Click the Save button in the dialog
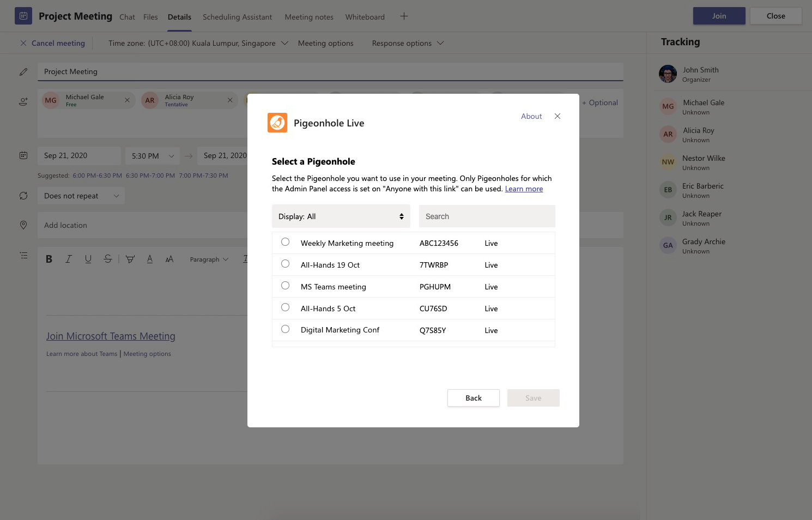 tap(534, 398)
